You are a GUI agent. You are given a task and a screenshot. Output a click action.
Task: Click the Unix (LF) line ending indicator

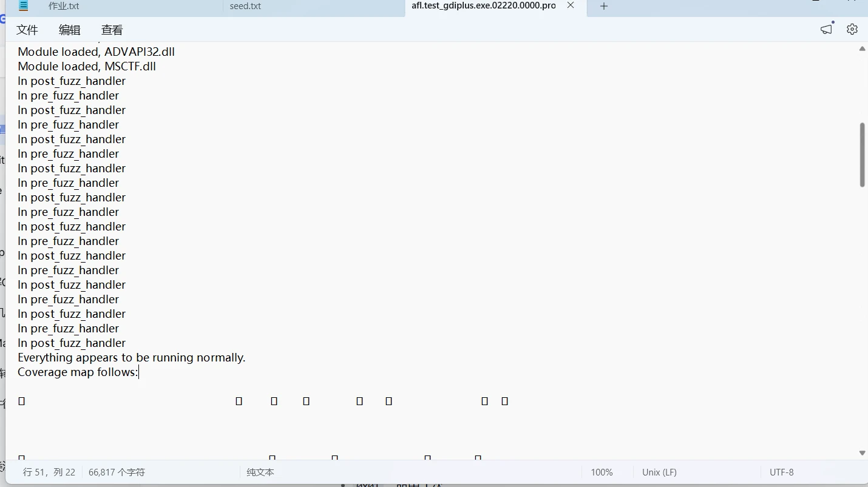[x=659, y=472]
